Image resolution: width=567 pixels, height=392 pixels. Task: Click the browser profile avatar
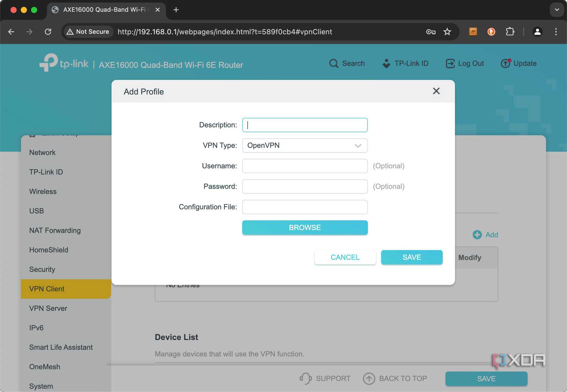pos(538,32)
